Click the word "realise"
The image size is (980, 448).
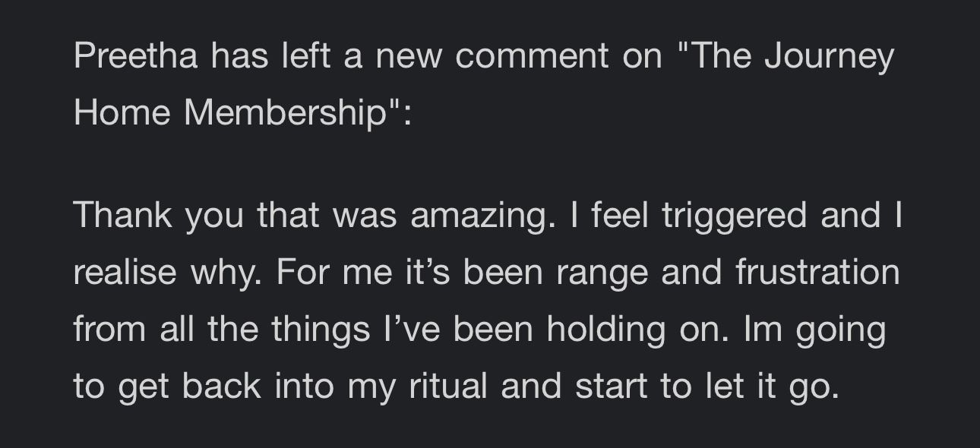tap(125, 272)
